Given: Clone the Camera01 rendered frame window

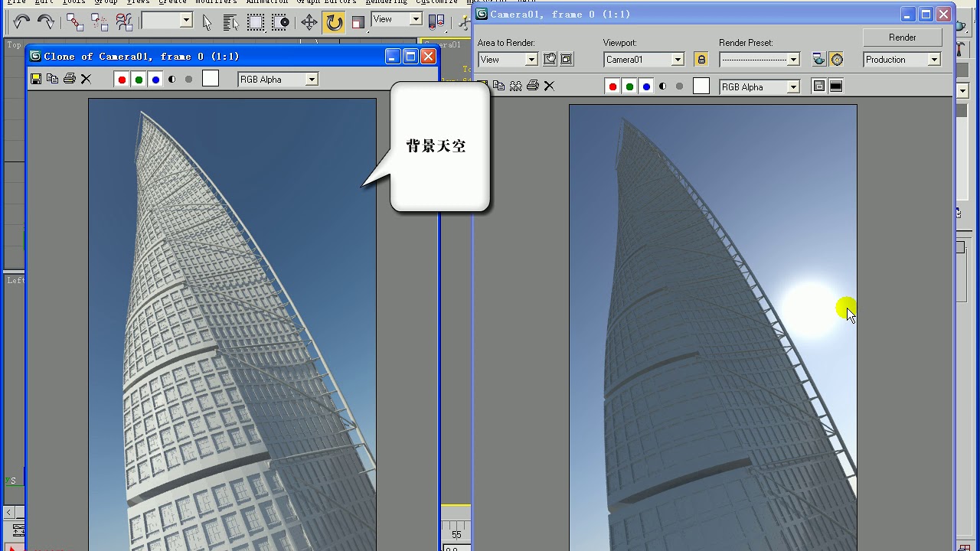Looking at the screenshot, I should pyautogui.click(x=516, y=86).
